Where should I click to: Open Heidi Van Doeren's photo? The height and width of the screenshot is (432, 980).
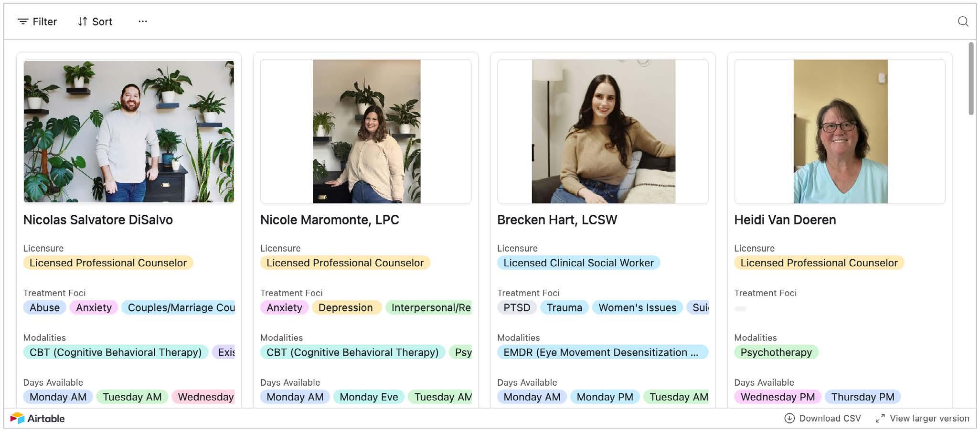point(840,131)
